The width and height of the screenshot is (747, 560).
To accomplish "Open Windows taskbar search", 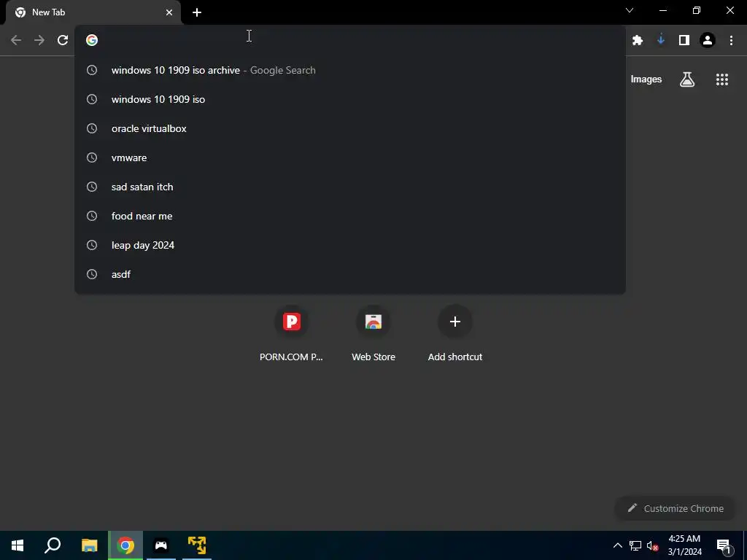I will [53, 545].
